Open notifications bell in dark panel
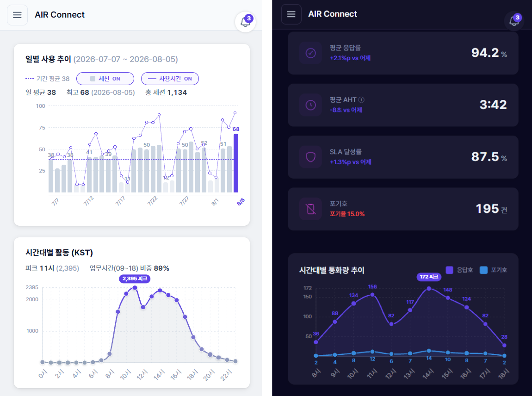Screen dimensions: 532x396 pos(514,21)
